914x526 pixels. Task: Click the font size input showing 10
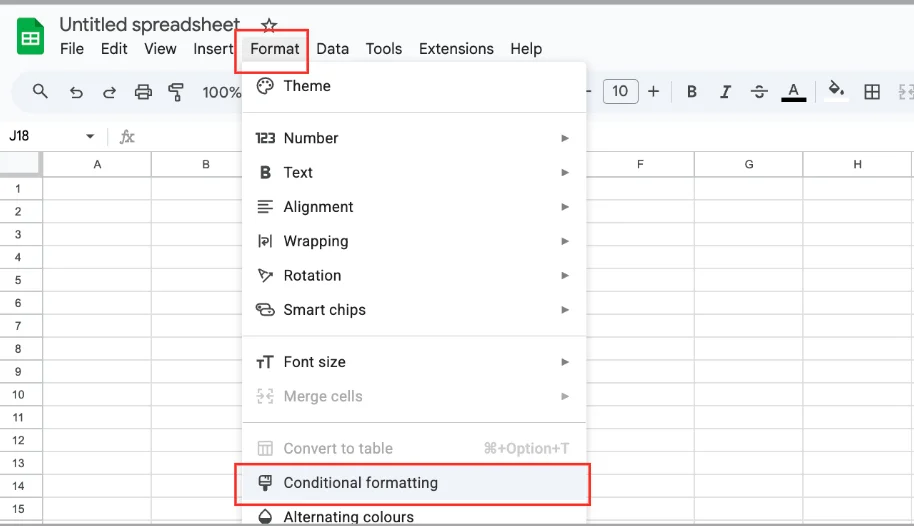(x=620, y=92)
